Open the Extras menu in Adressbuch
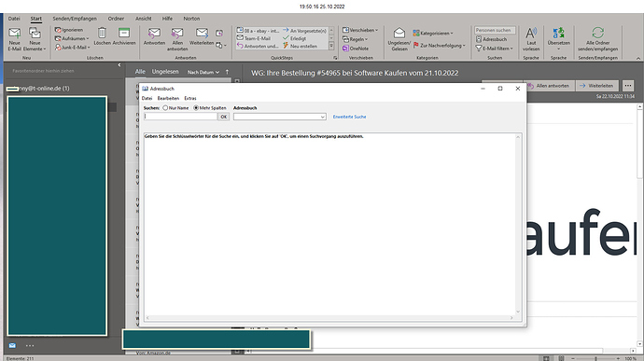The width and height of the screenshot is (644, 361). tap(190, 99)
